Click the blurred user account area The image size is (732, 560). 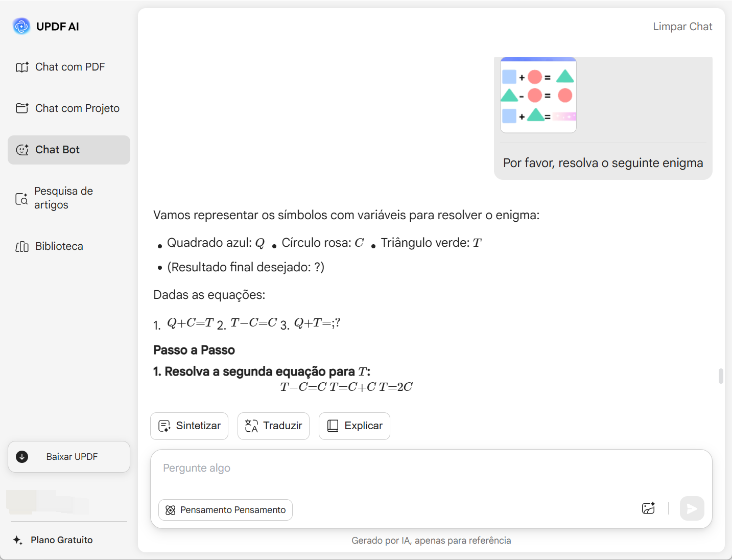[x=47, y=502]
